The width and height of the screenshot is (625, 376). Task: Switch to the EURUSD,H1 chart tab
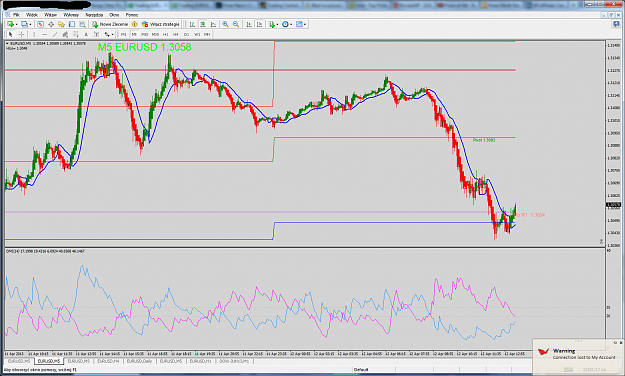(200, 361)
